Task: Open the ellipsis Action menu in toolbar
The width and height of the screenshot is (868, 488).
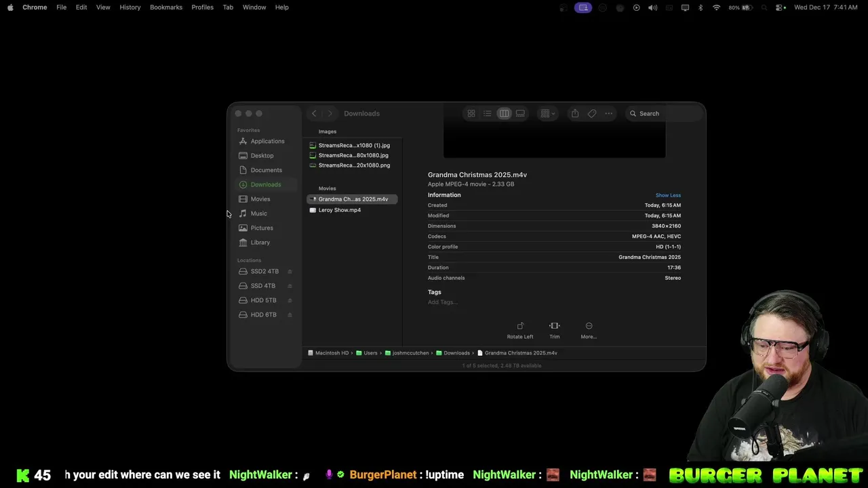Action: (609, 113)
